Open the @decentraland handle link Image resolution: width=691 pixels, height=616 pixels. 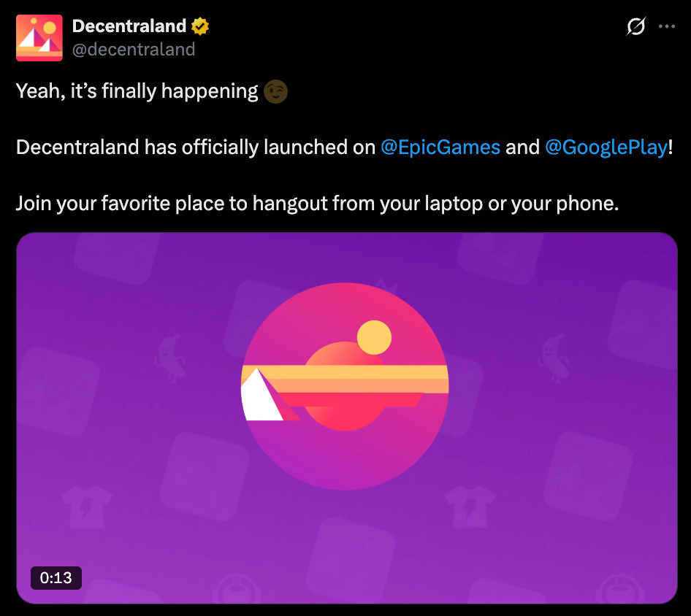click(134, 49)
